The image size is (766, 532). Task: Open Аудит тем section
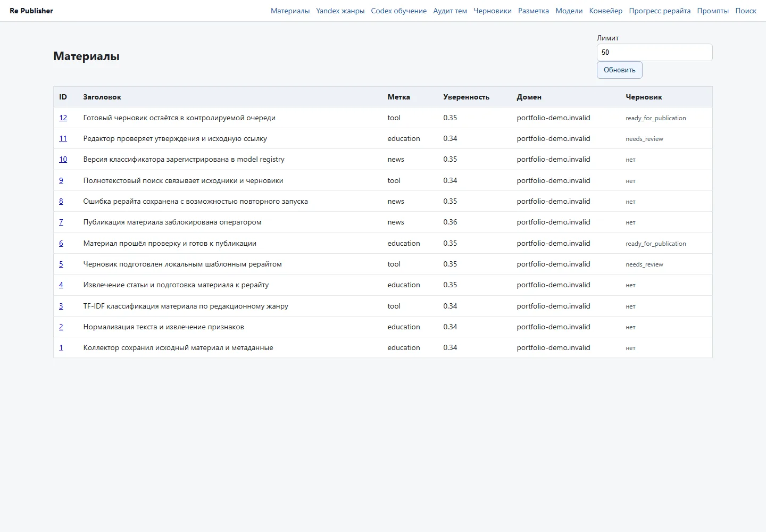coord(450,11)
